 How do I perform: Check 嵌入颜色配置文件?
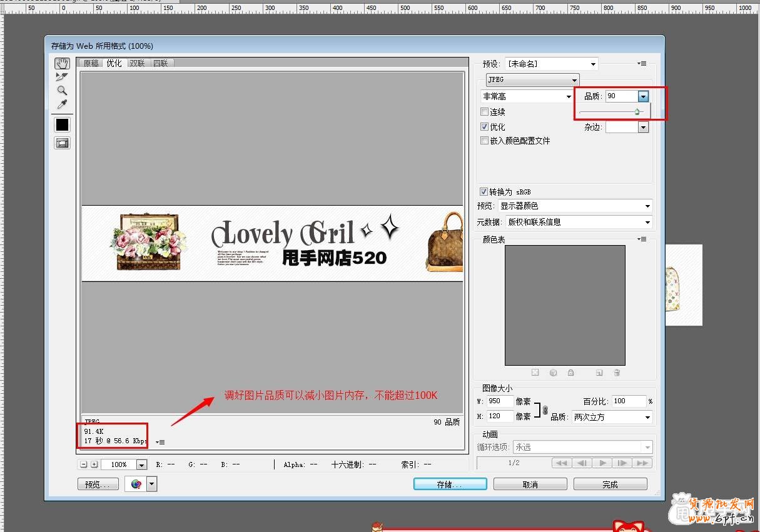[485, 141]
